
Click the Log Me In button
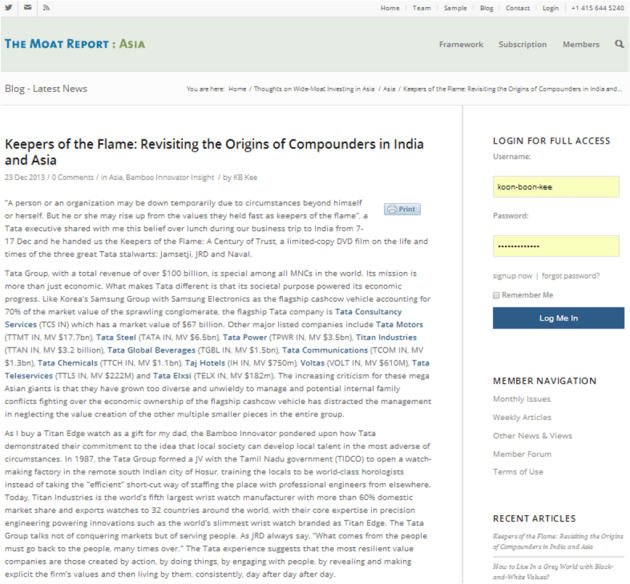pyautogui.click(x=558, y=318)
